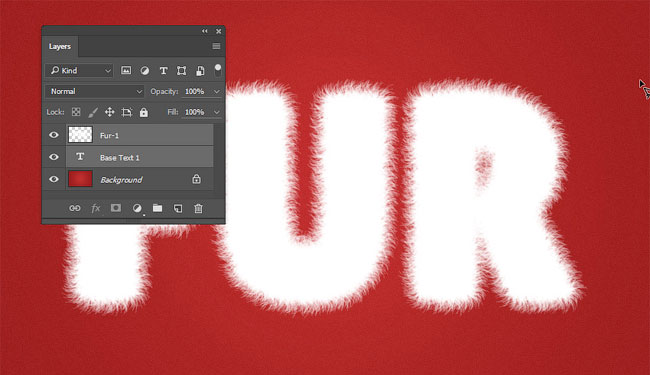Select the red Background layer thumbnail
The width and height of the screenshot is (650, 375).
[x=80, y=179]
